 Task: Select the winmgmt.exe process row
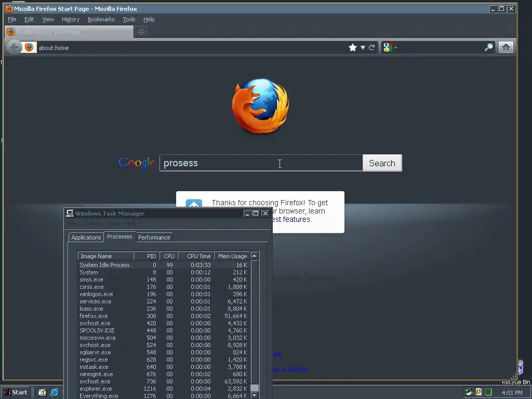164,374
